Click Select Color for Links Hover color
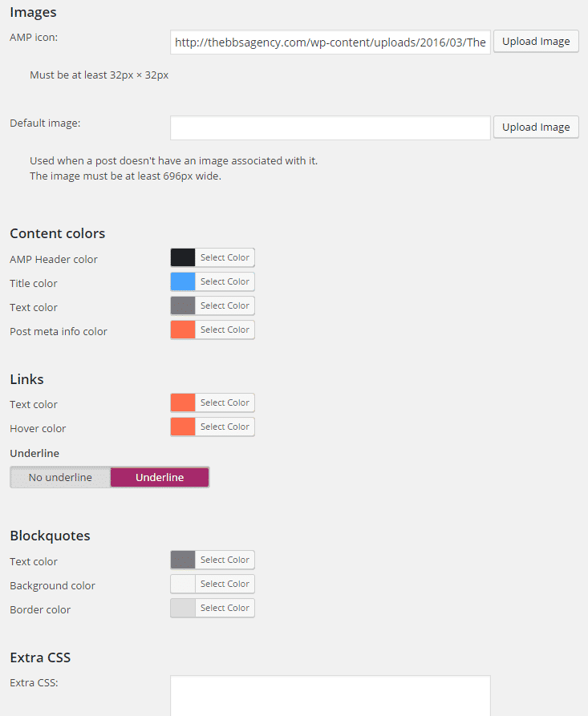Viewport: 588px width, 716px height. click(225, 427)
